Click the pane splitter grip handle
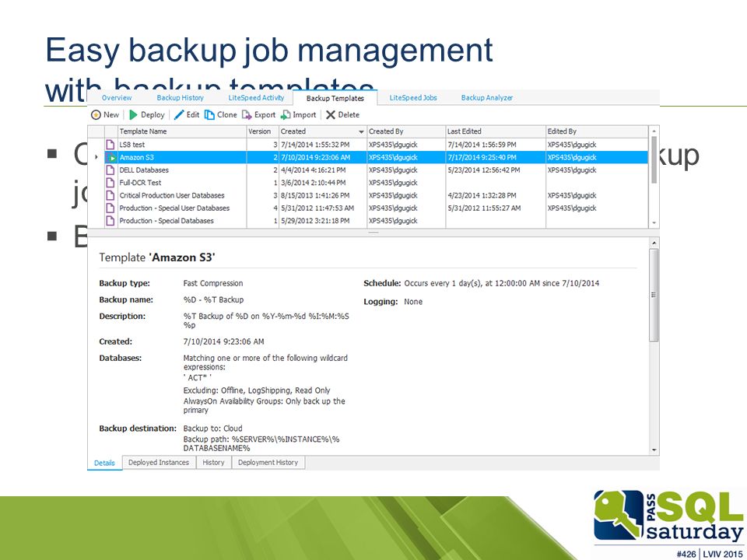The height and width of the screenshot is (560, 747). pos(373,233)
